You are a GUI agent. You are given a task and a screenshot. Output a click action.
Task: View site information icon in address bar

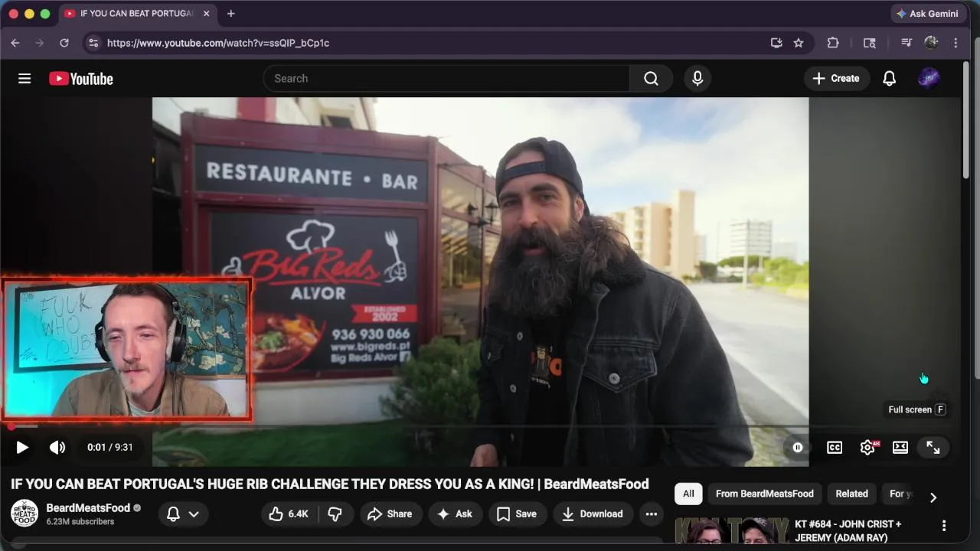pyautogui.click(x=93, y=43)
